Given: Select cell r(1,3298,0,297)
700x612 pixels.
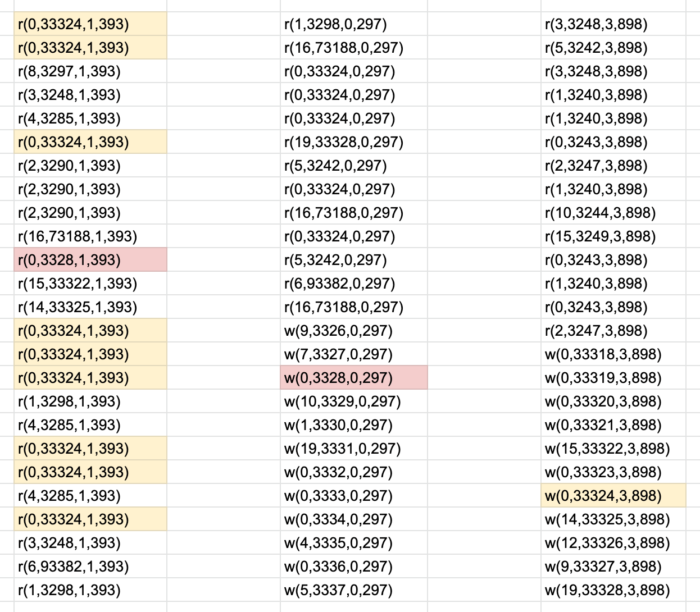Looking at the screenshot, I should tap(354, 24).
